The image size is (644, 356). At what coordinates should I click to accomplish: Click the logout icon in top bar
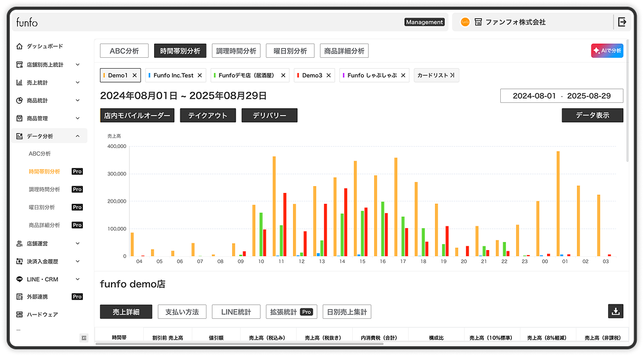[622, 22]
